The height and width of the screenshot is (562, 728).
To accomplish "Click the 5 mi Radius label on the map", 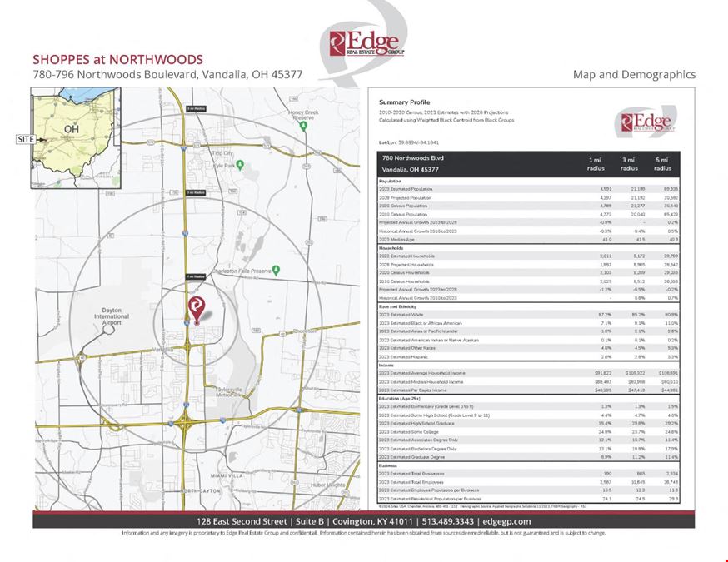I will pos(196,108).
